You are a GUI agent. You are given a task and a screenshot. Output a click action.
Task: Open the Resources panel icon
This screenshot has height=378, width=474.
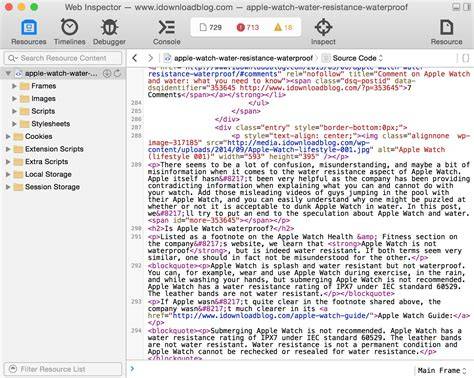29,27
